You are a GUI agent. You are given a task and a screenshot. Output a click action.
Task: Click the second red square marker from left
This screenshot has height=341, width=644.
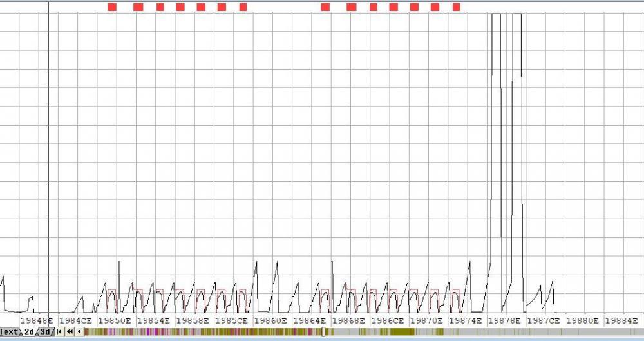tap(138, 7)
